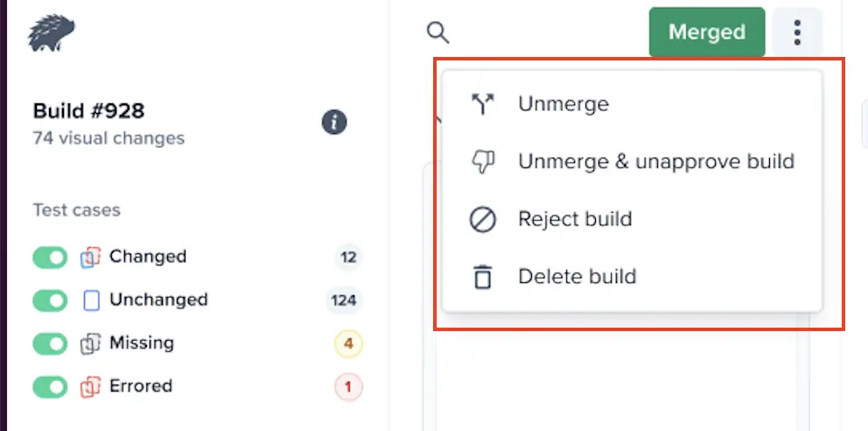This screenshot has height=431, width=868.
Task: Click the Delete build trash icon
Action: coord(482,277)
